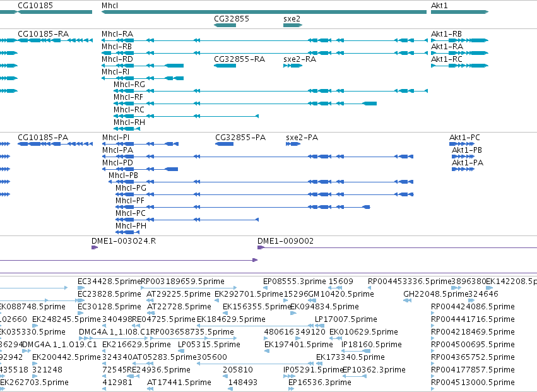This screenshot has width=537, height=392.
Task: Click the CG32855 gene bar in gene track
Action: click(x=225, y=25)
